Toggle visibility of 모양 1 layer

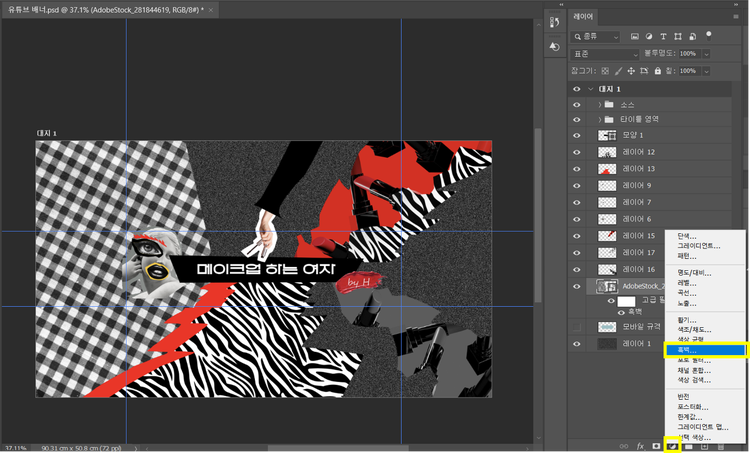point(576,134)
